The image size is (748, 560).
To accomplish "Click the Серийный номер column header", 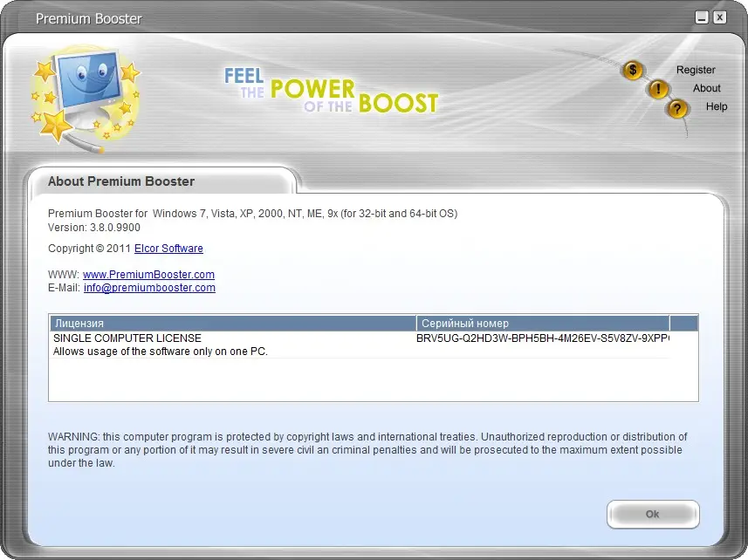I will tap(543, 323).
